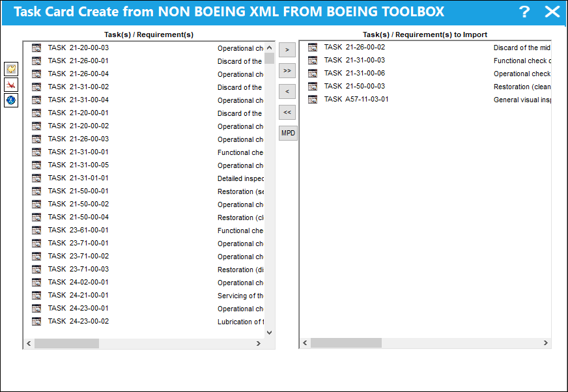Image resolution: width=568 pixels, height=392 pixels.
Task: Move selected task right with > button
Action: (287, 49)
